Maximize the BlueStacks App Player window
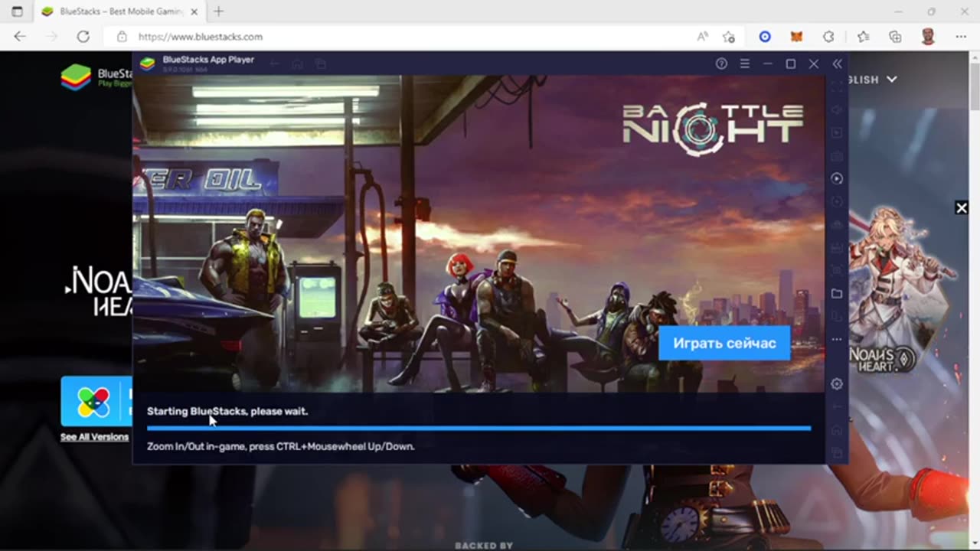 coord(791,64)
